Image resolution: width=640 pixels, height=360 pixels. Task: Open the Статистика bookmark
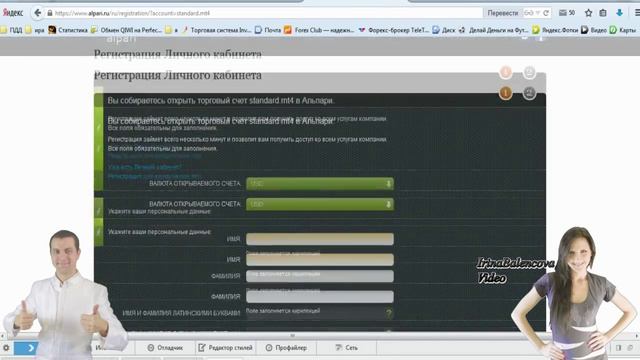point(68,30)
